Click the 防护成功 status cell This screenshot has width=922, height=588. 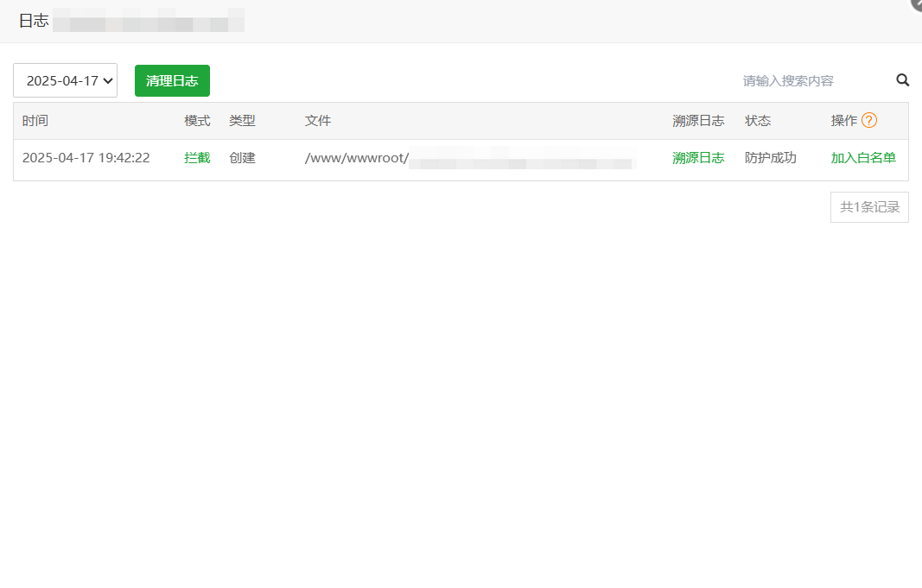point(770,158)
